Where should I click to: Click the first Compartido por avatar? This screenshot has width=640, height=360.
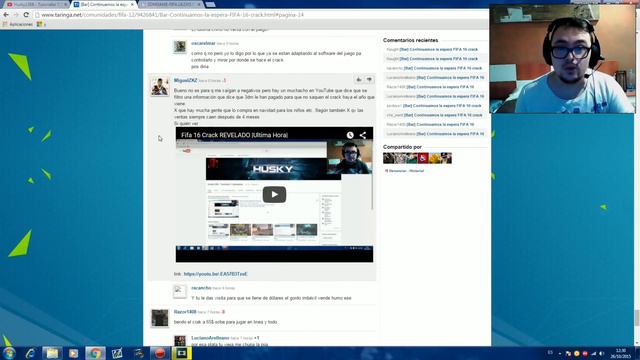389,158
